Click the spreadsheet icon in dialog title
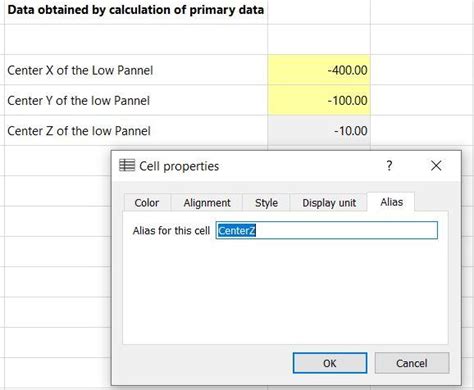The width and height of the screenshot is (474, 390). click(127, 165)
